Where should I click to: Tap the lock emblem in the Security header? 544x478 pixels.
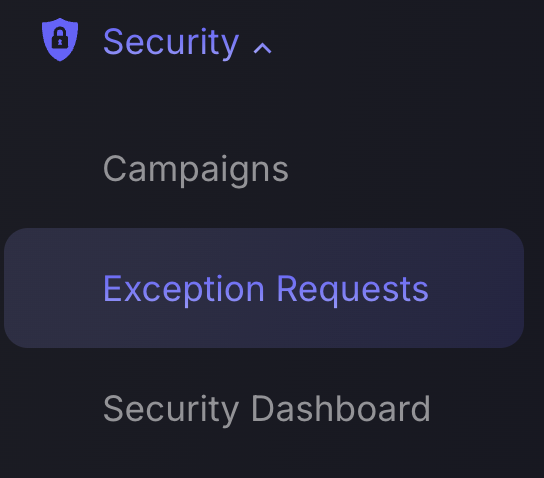60,40
